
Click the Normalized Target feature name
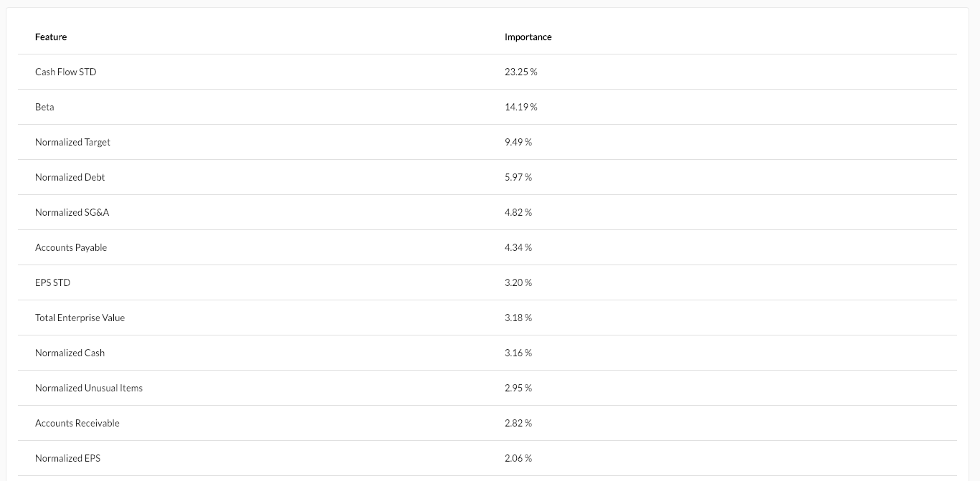(72, 142)
